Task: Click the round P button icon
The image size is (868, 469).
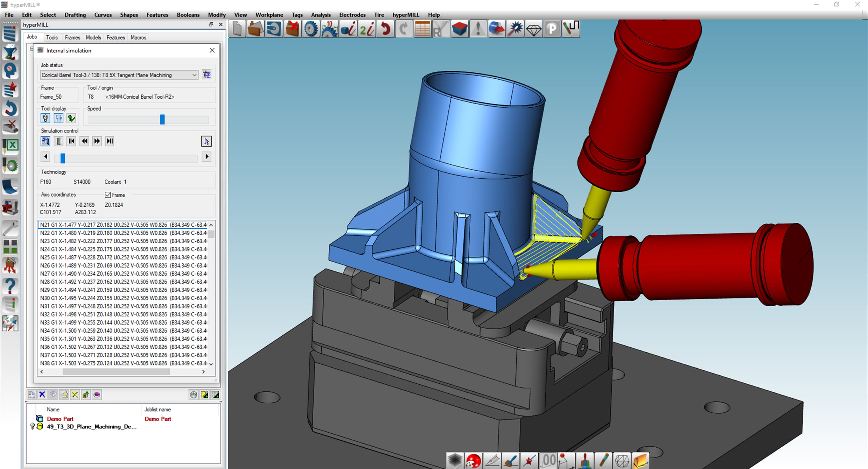Action: (552, 29)
